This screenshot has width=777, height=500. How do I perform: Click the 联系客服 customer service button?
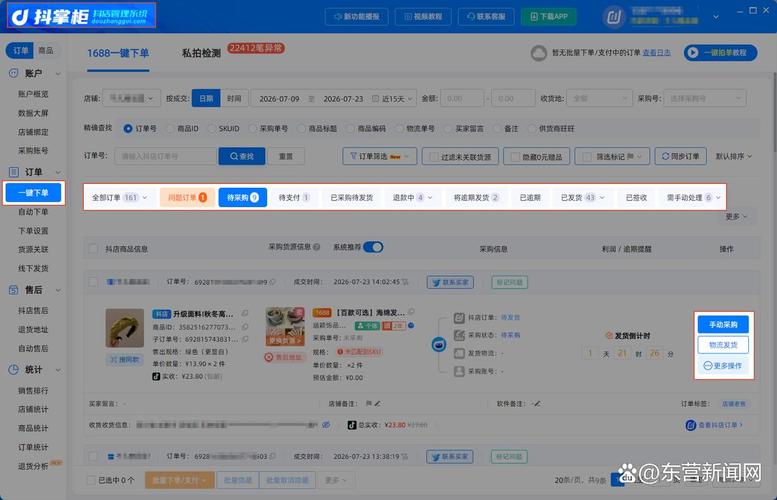(x=486, y=16)
